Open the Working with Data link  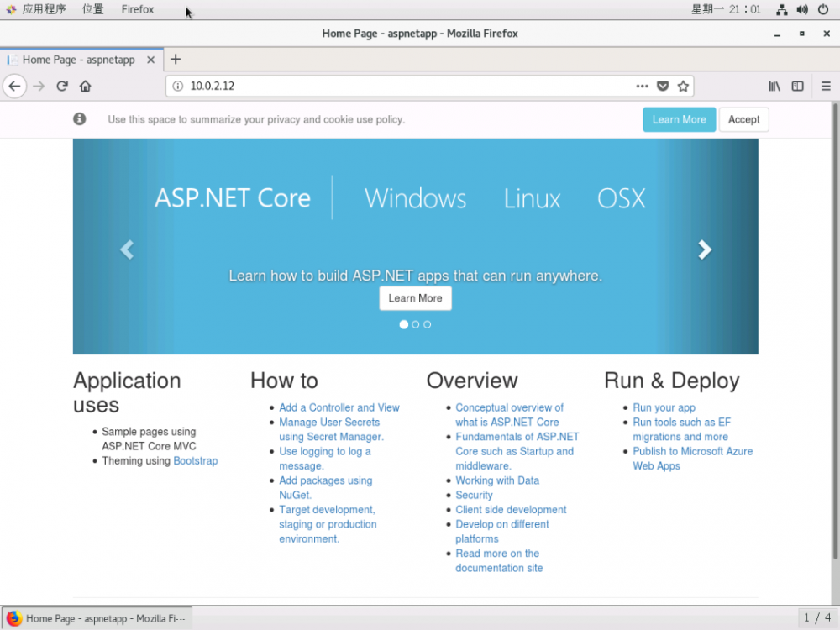[497, 480]
